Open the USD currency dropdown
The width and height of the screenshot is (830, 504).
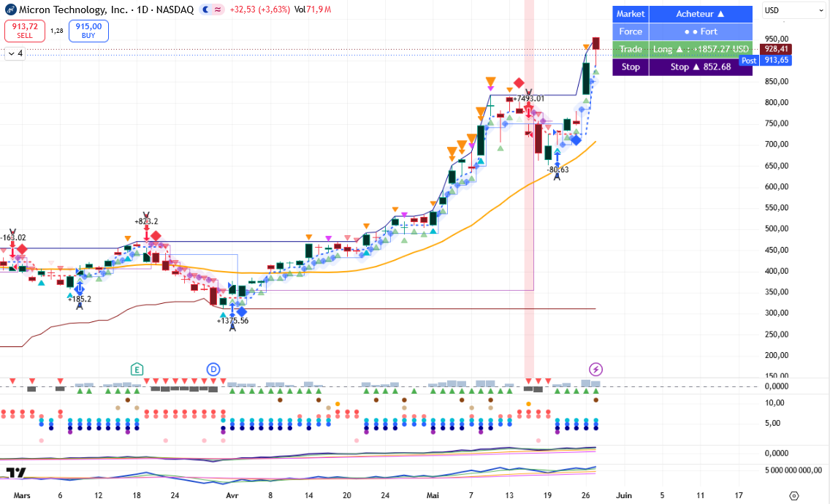[793, 10]
